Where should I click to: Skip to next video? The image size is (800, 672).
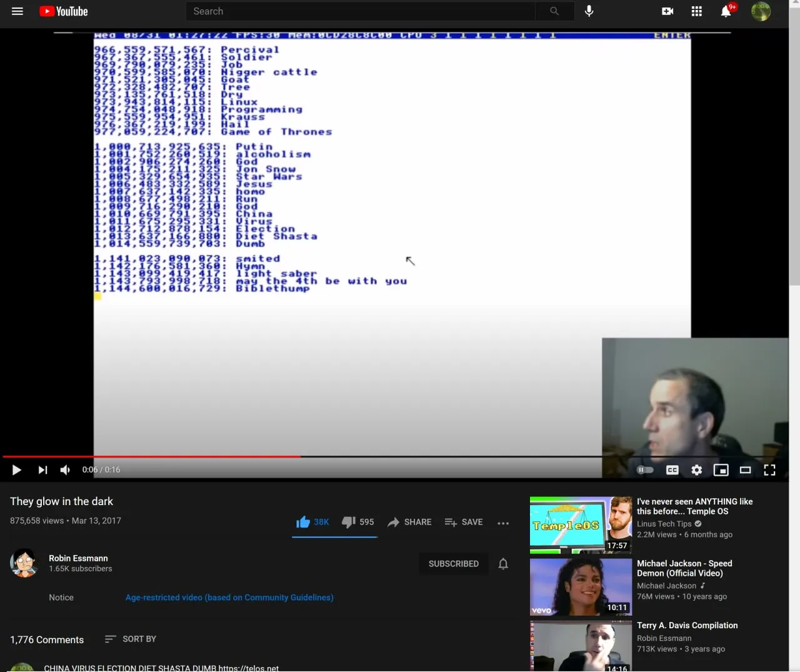click(x=42, y=469)
